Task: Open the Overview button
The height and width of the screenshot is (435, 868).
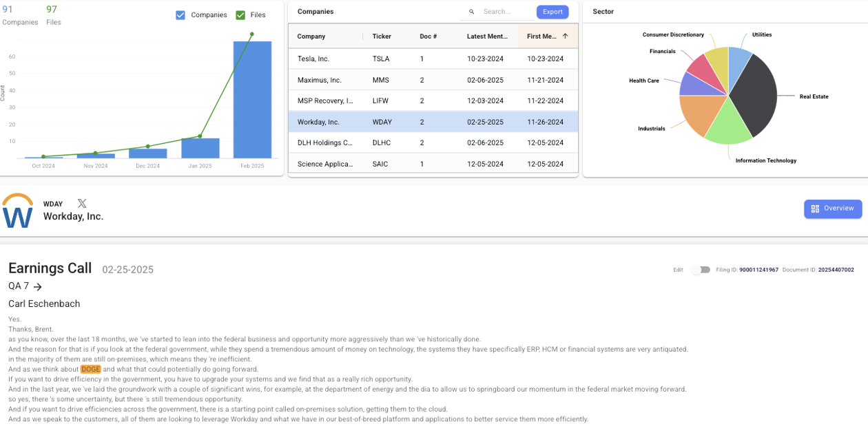Action: tap(832, 209)
